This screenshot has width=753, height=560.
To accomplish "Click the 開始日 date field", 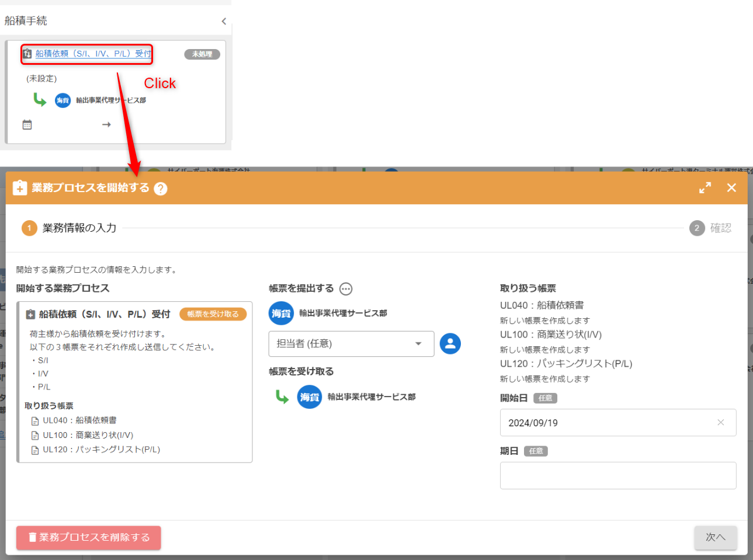I will [x=608, y=423].
